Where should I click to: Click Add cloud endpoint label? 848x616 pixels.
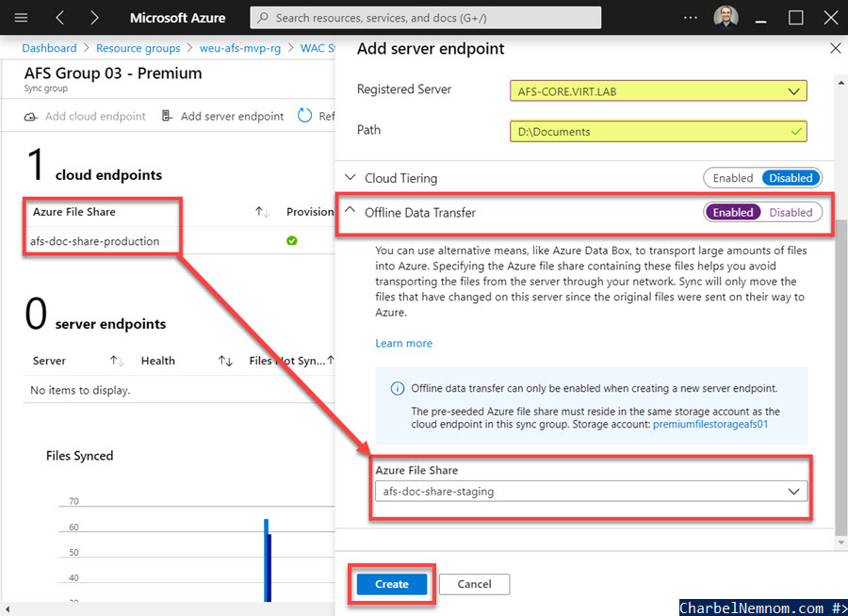pyautogui.click(x=95, y=116)
